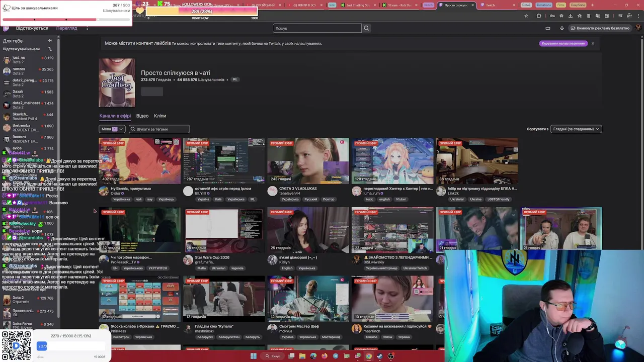Open followed channel ramzes in sidebar

click(x=28, y=71)
